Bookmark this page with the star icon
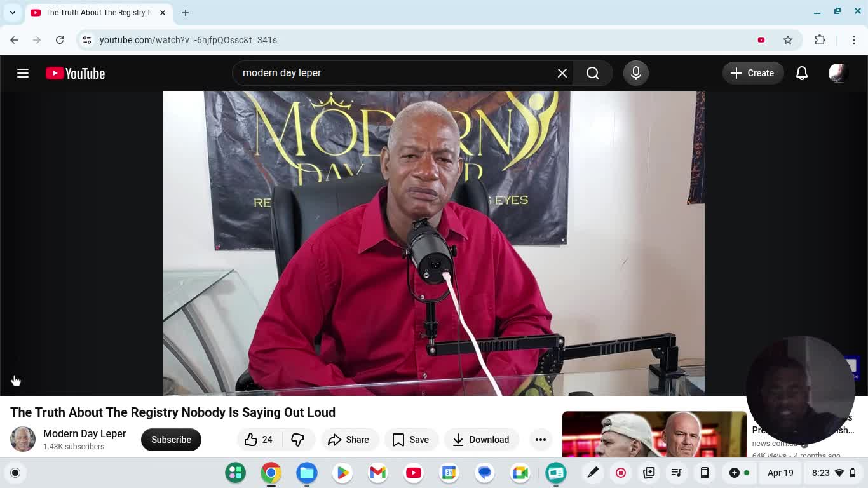Image resolution: width=868 pixels, height=488 pixels. (x=788, y=40)
